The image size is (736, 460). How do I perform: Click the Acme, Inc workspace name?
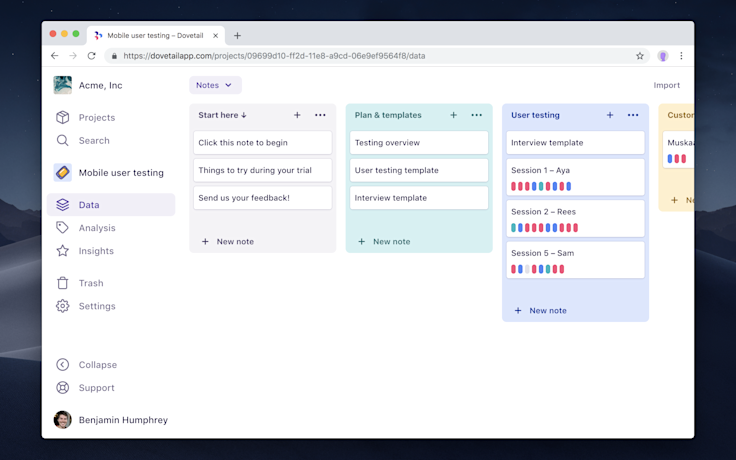pos(100,85)
